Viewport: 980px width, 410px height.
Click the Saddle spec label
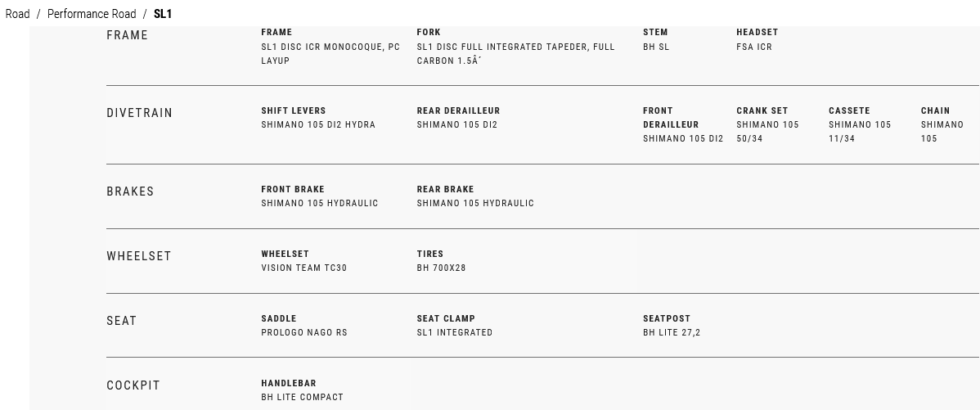[x=279, y=318]
